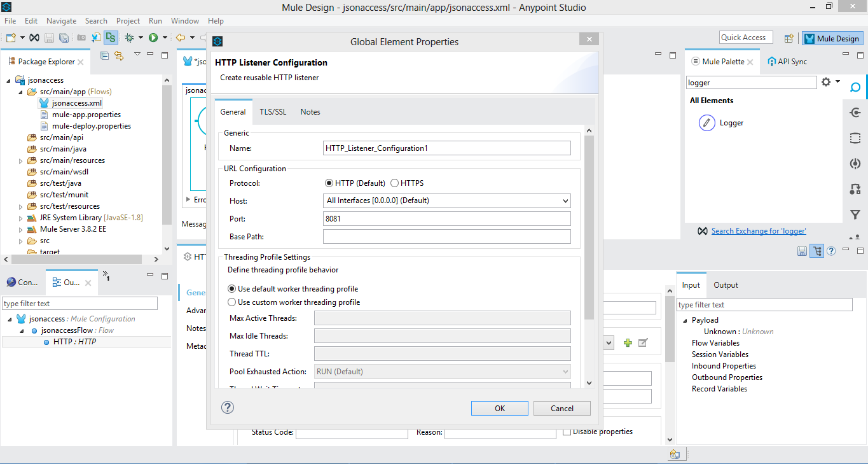The width and height of the screenshot is (868, 464).
Task: Click the Mule Design perspective button
Action: coord(832,38)
